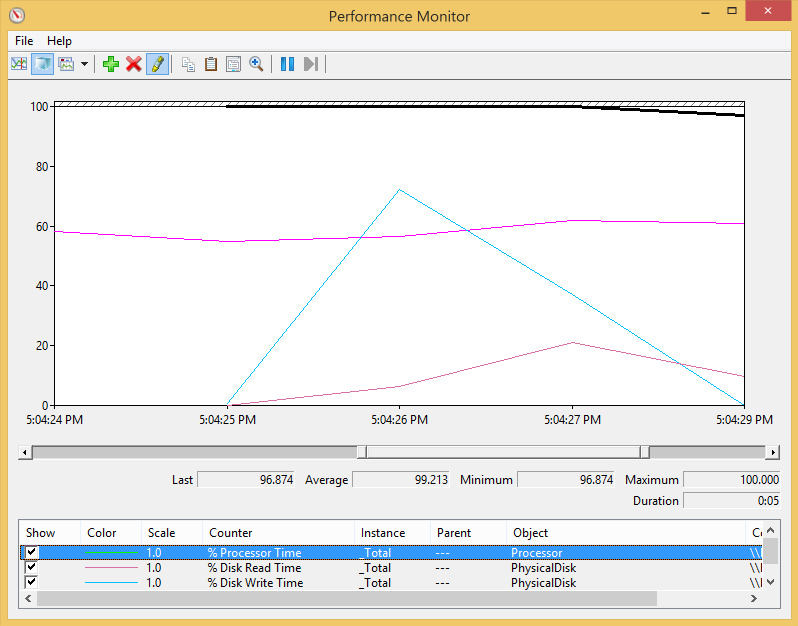Toggle the Highlight pen tool

[156, 64]
